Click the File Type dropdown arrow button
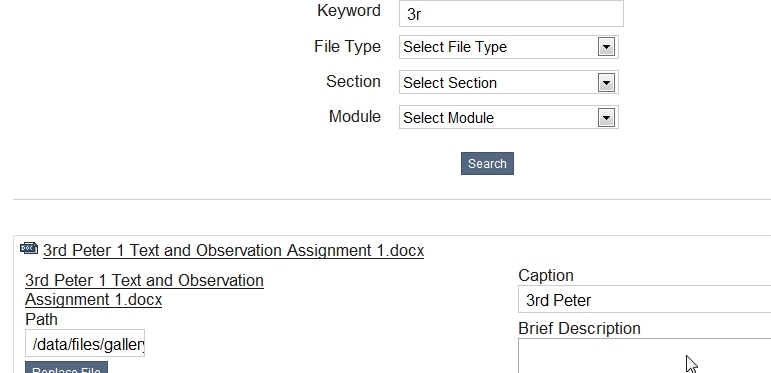The width and height of the screenshot is (771, 373). (606, 47)
